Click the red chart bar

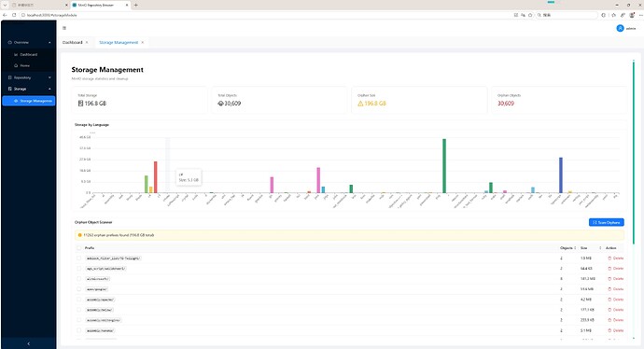pos(156,177)
